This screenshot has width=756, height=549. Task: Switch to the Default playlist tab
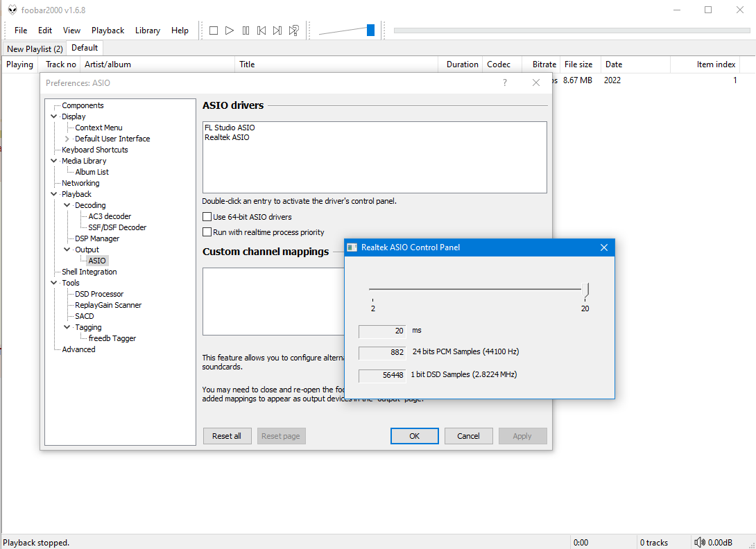point(85,48)
